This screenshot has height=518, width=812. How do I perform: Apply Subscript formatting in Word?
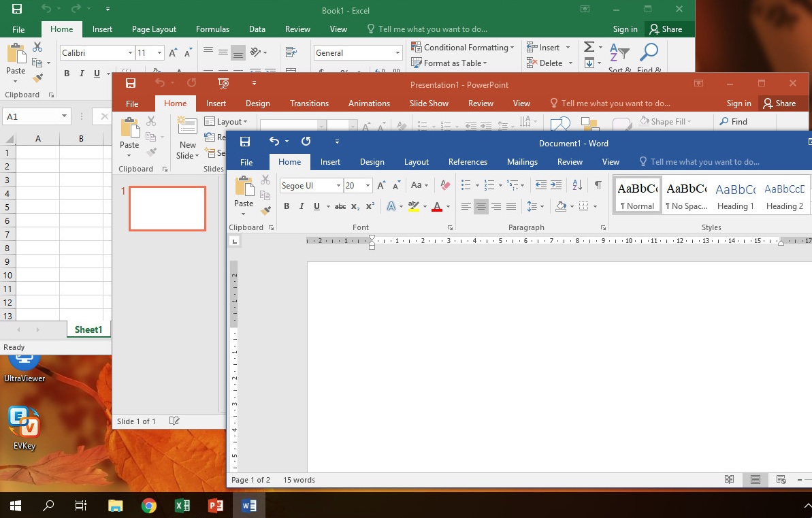tap(355, 206)
